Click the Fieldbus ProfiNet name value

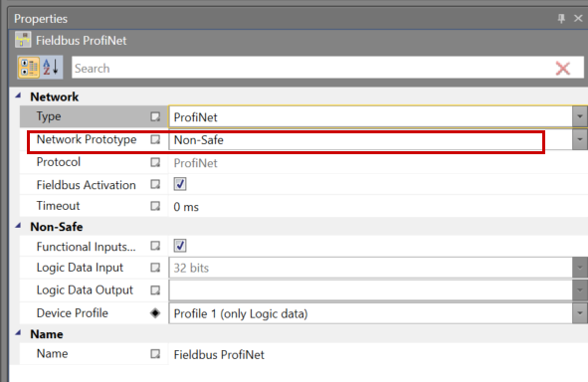click(219, 354)
